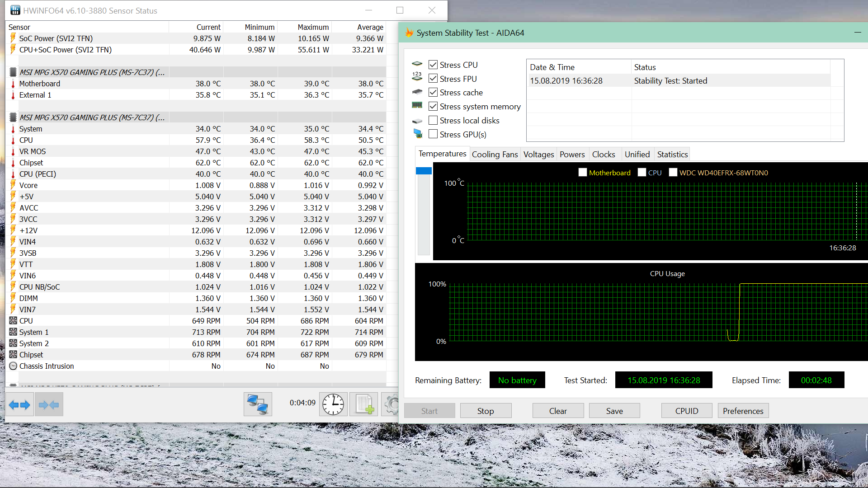The height and width of the screenshot is (488, 868).
Task: Toggle the Motherboard graph legend checkbox
Action: tap(583, 172)
